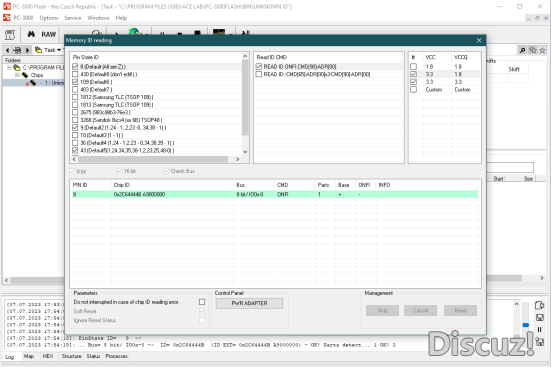Select result row with Chip ID 0x2C64444B
Image resolution: width=551 pixels, height=368 pixels.
pyautogui.click(x=274, y=194)
